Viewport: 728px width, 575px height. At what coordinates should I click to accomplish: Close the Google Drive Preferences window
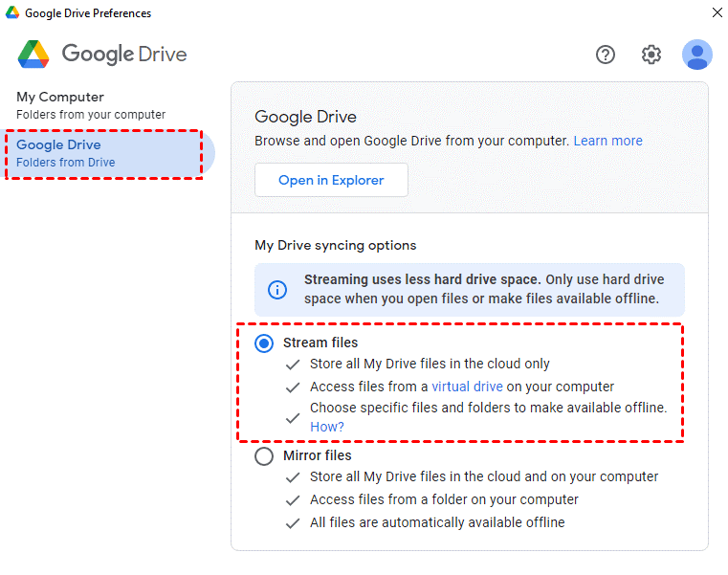point(717,12)
